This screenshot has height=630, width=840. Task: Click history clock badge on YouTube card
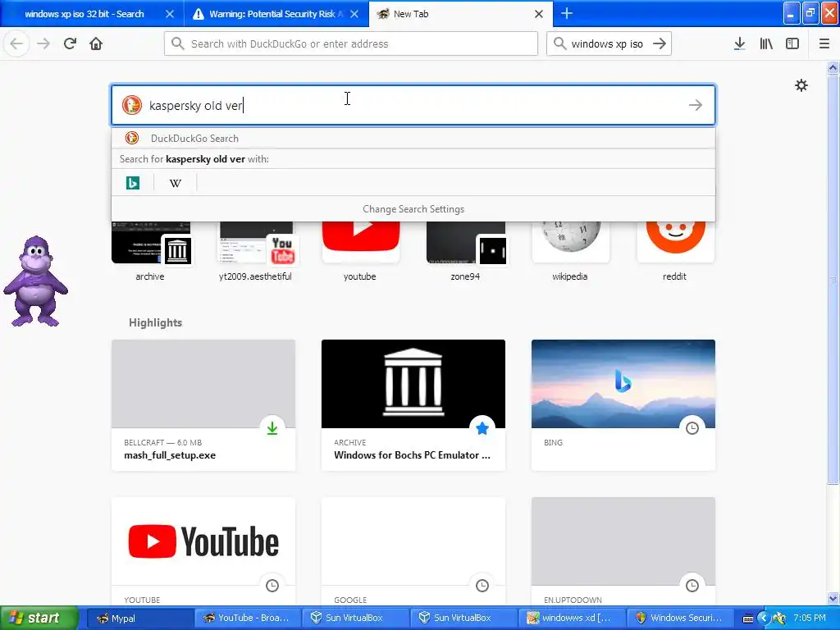point(272,586)
